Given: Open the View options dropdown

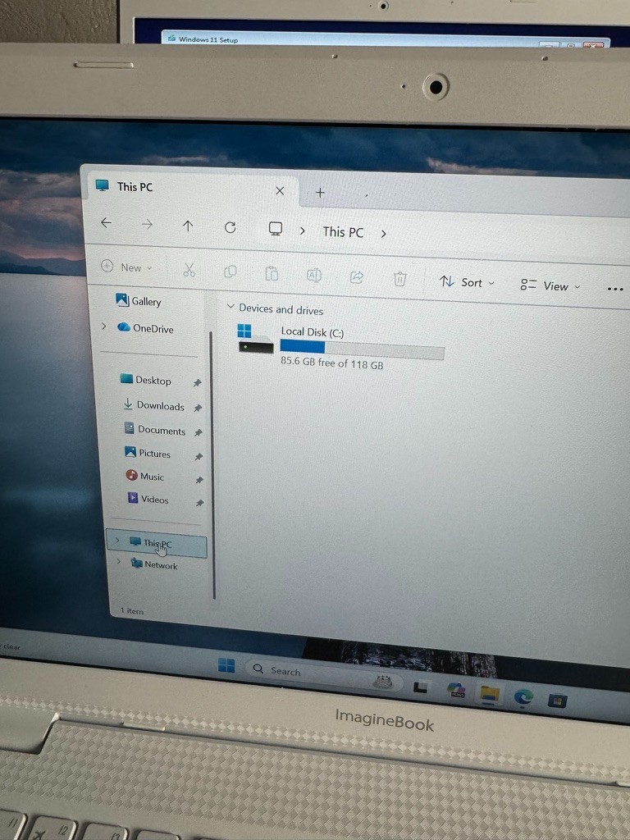Looking at the screenshot, I should (x=550, y=285).
